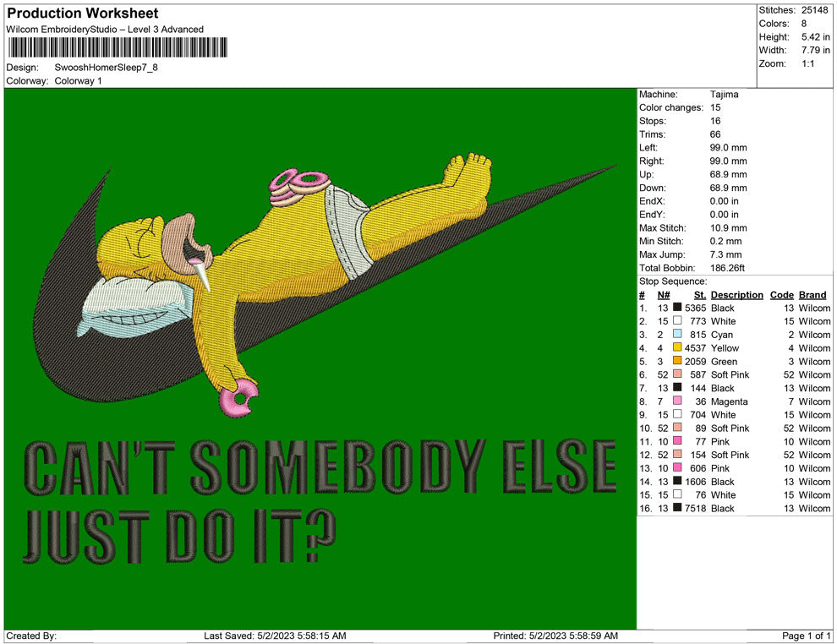837x644 pixels.
Task: Click the 'Production Worksheet' title
Action: 83,13
